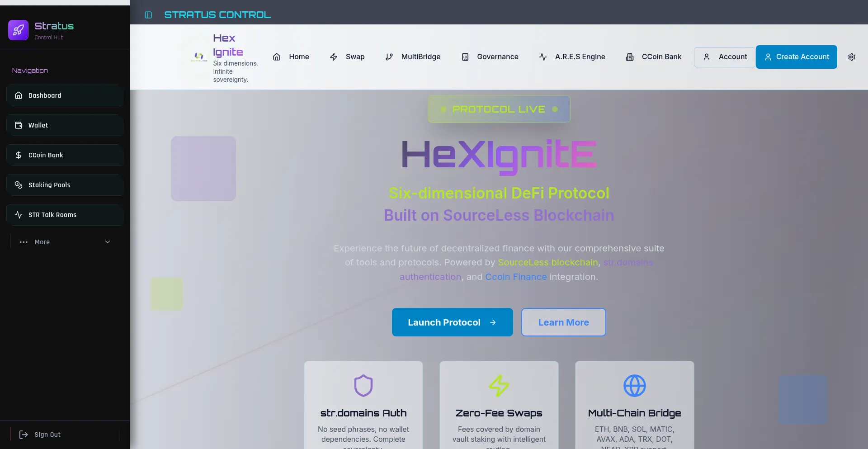Screen dimensions: 868x449
Task: Expand the More menu in sidebar
Action: [65, 242]
